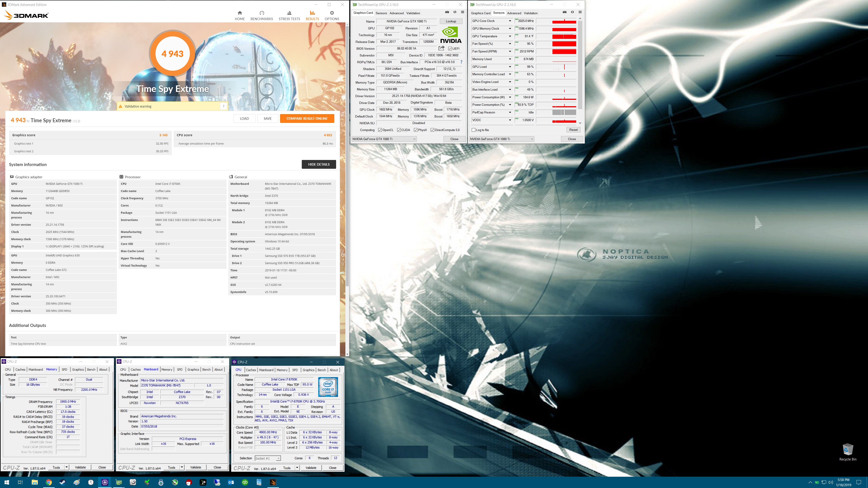Open Google Chrome from the taskbar
This screenshot has width=868, height=488.
coord(49,482)
